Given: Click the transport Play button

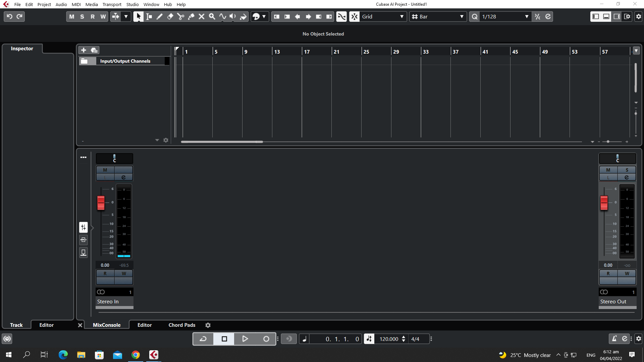Looking at the screenshot, I should 245,339.
